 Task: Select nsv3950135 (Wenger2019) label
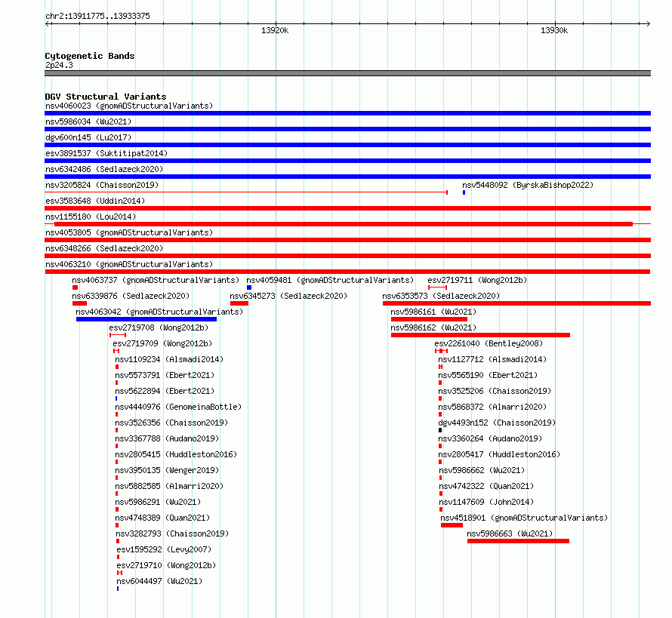[x=167, y=470]
